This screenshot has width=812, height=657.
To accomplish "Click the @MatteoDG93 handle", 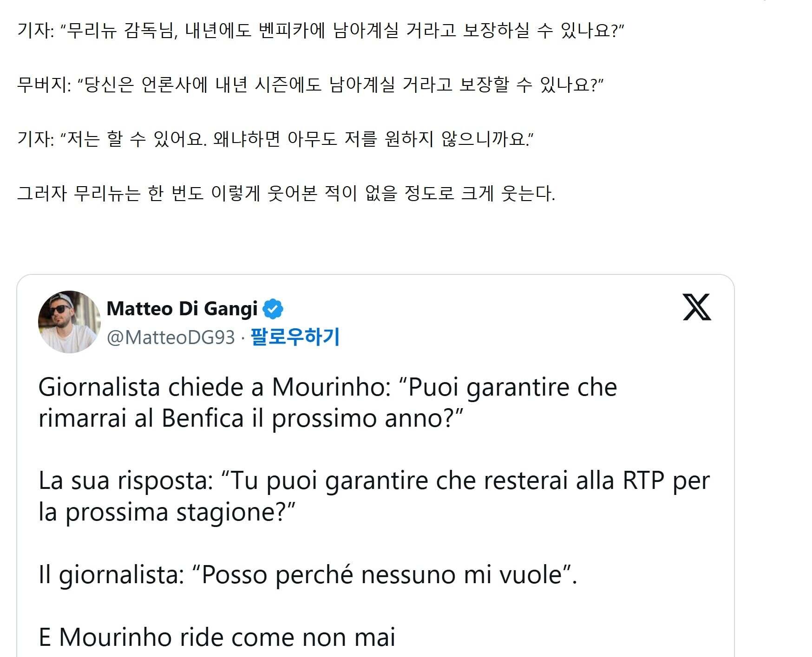I will click(x=171, y=338).
